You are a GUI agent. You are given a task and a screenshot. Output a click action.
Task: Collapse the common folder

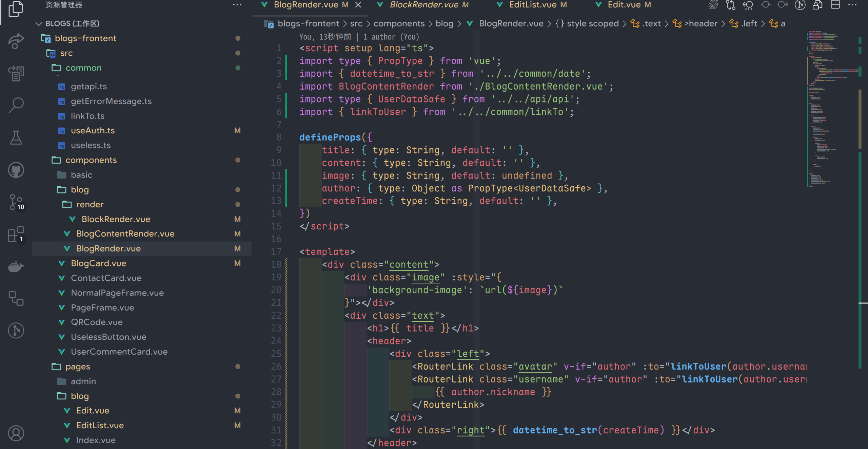point(83,68)
